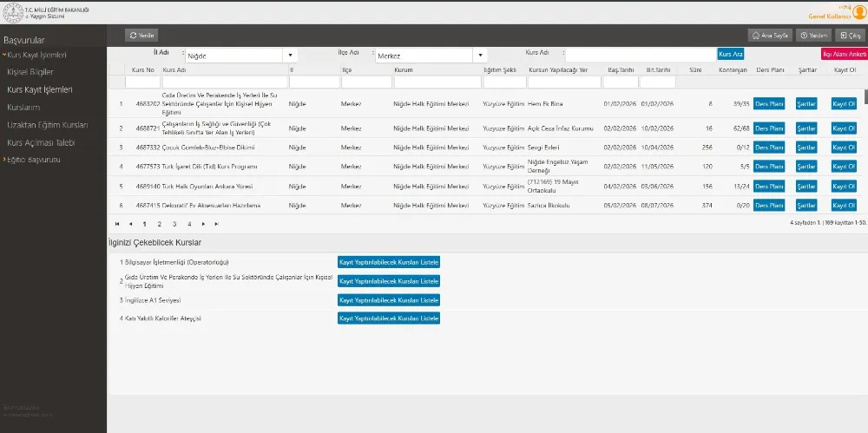List available courses for İngilizce A1 Seviyesi

tap(388, 300)
